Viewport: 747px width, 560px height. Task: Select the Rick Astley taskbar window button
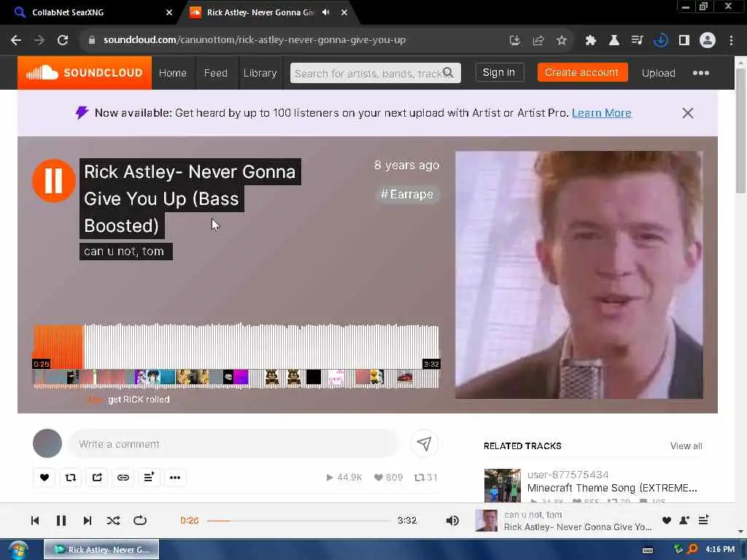point(102,550)
